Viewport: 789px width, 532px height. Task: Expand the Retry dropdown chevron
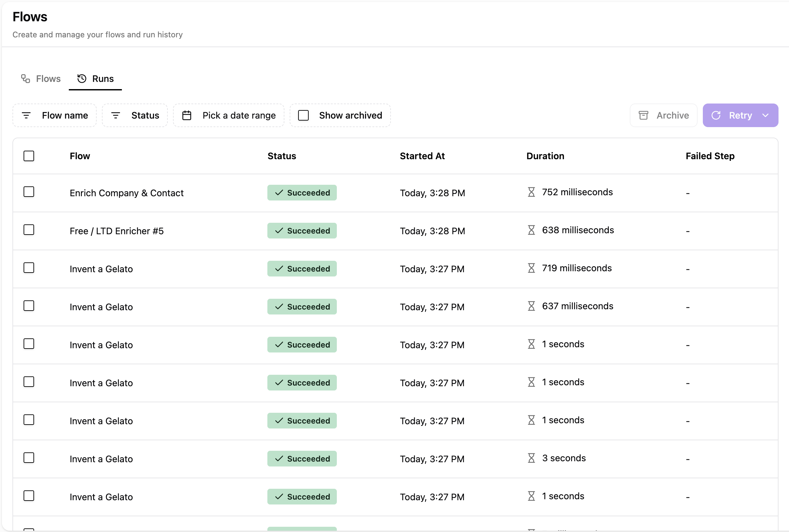tap(766, 115)
